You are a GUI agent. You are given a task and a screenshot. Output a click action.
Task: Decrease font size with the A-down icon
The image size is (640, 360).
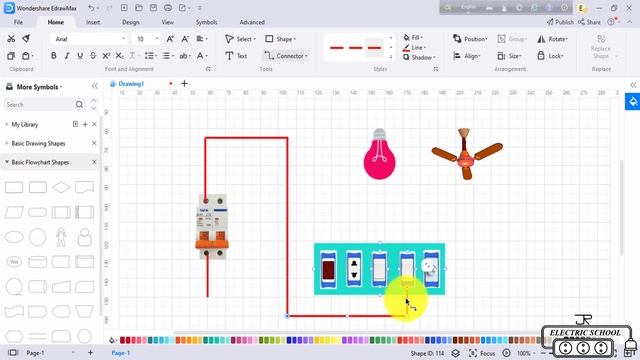pyautogui.click(x=185, y=39)
